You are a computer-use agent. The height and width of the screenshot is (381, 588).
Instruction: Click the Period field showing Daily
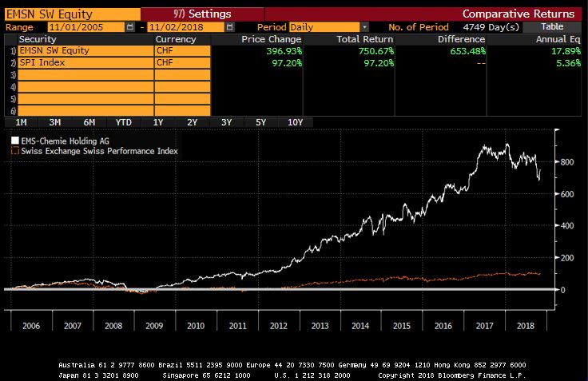[x=324, y=27]
